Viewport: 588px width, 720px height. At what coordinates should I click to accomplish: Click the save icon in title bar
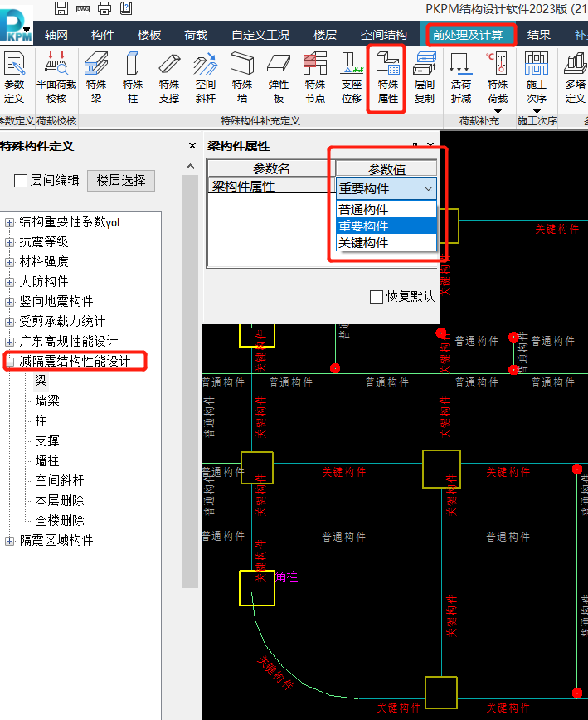click(61, 7)
